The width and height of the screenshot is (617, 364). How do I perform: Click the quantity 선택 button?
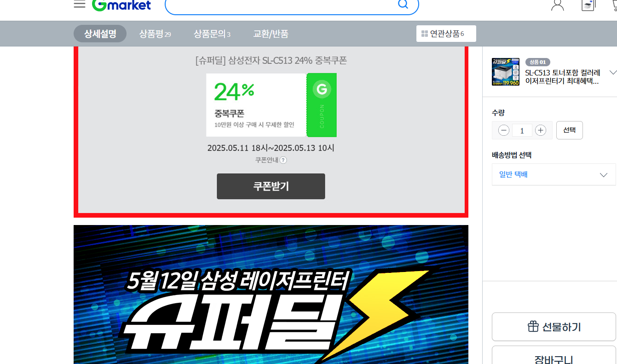pyautogui.click(x=570, y=130)
